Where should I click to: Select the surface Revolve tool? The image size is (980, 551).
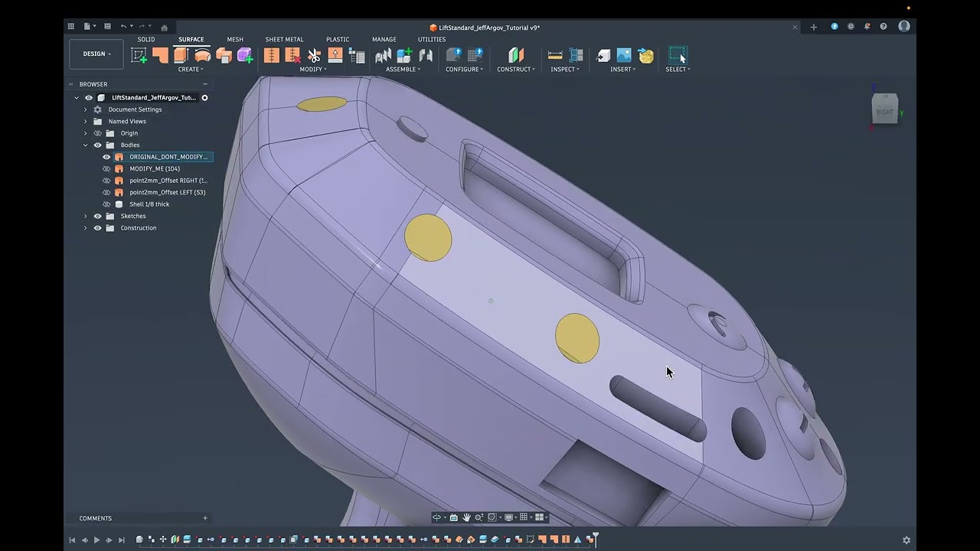202,55
